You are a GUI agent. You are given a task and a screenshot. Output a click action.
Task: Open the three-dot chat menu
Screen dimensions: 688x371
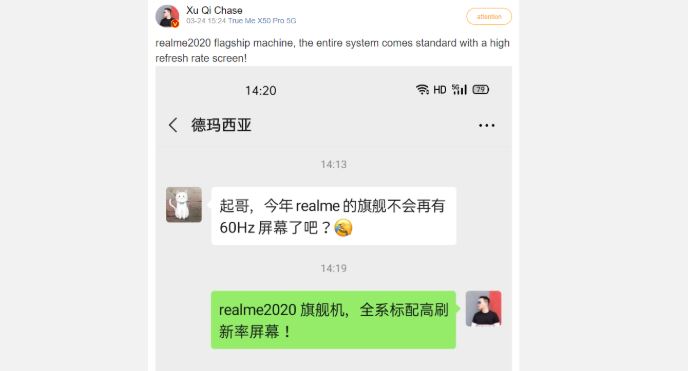tap(487, 125)
